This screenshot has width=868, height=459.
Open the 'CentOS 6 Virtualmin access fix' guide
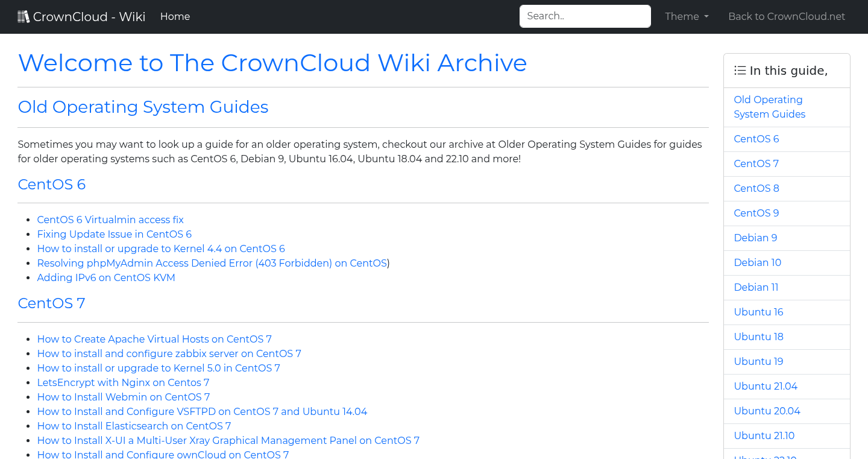pyautogui.click(x=110, y=220)
